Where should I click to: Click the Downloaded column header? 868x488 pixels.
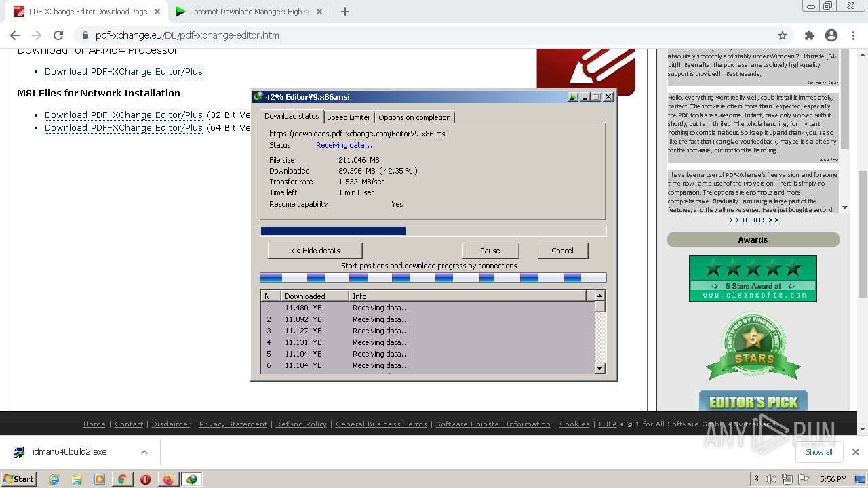[315, 296]
